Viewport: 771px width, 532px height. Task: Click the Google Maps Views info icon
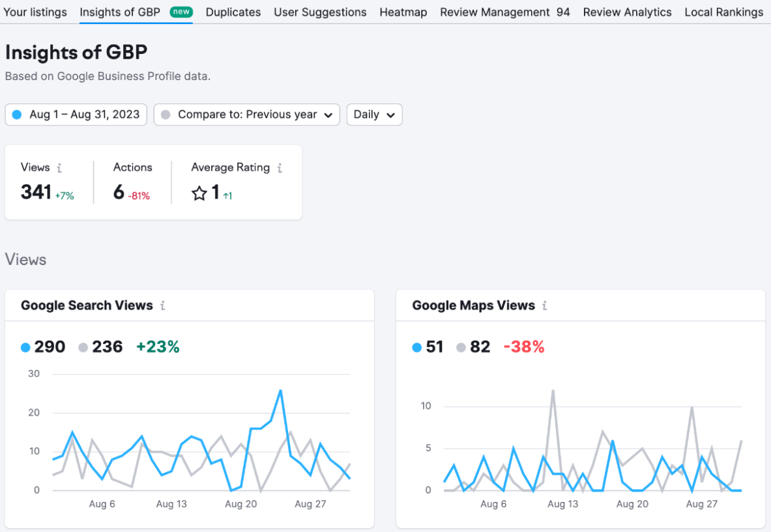point(545,305)
